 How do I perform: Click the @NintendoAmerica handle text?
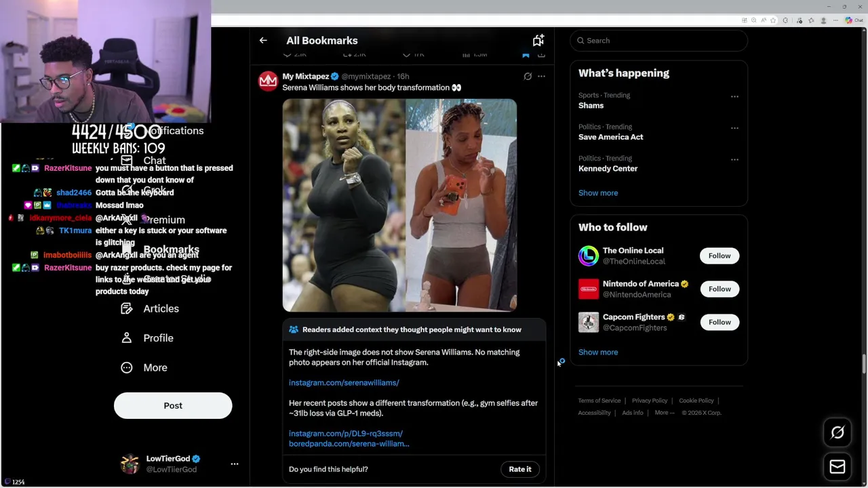pyautogui.click(x=637, y=295)
